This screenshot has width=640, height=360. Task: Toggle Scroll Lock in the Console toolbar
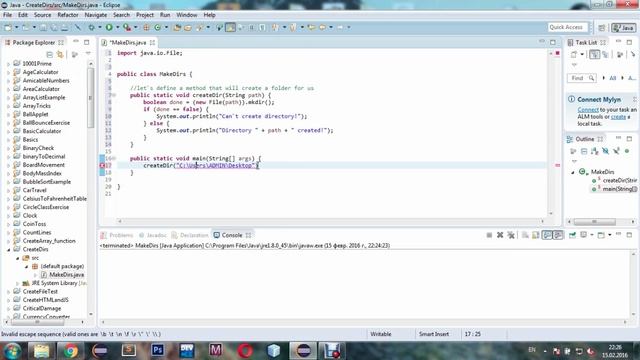(x=536, y=235)
